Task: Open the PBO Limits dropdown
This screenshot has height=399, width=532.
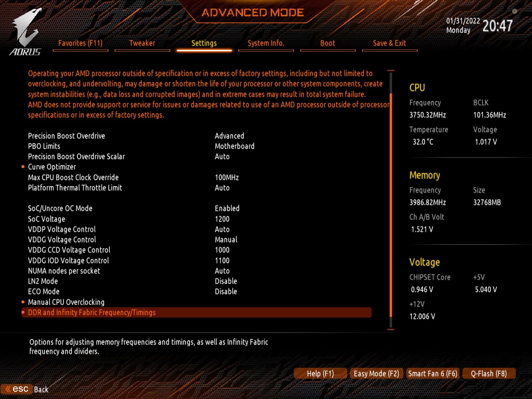Action: click(x=234, y=146)
